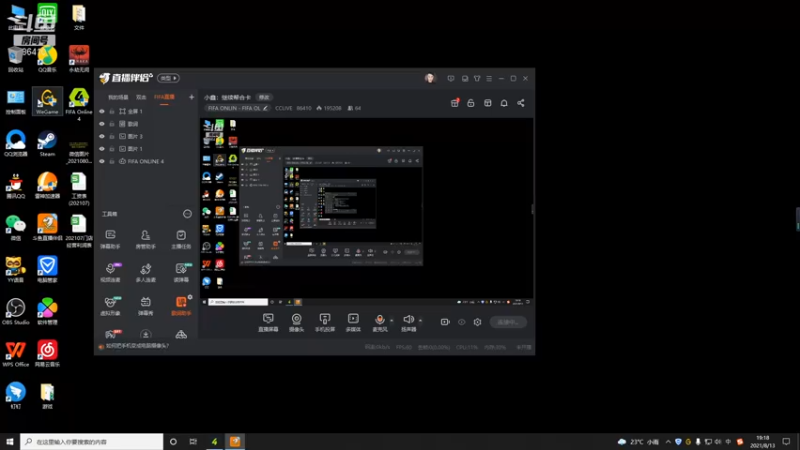Open the settings gear beside start button
Screen dimensions: 800x450
(478, 322)
